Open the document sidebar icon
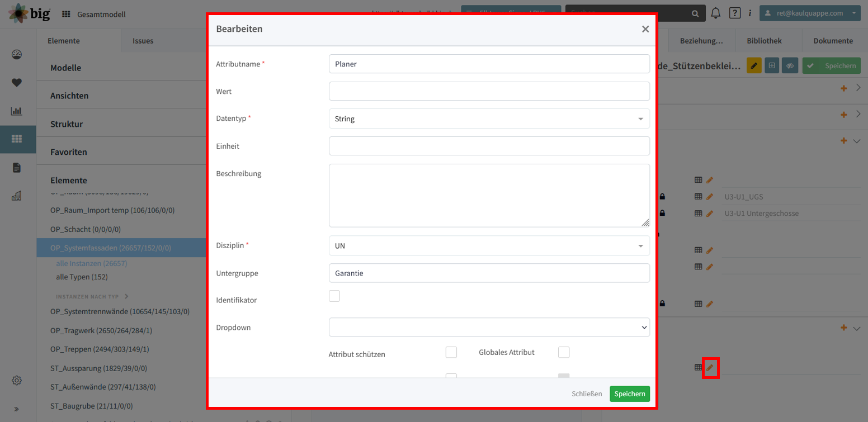868x422 pixels. coord(17,168)
